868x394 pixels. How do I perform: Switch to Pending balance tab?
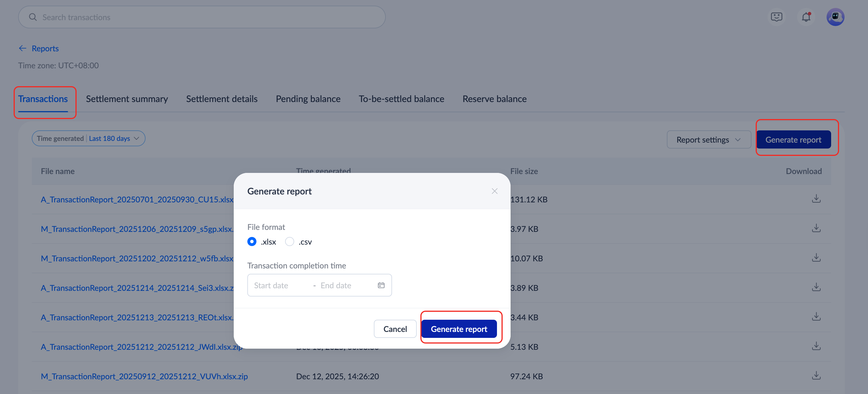(308, 99)
